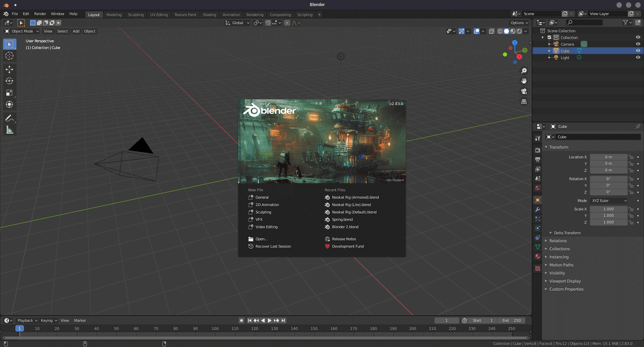Open the Output properties tab
This screenshot has width=644, height=347.
tap(538, 160)
